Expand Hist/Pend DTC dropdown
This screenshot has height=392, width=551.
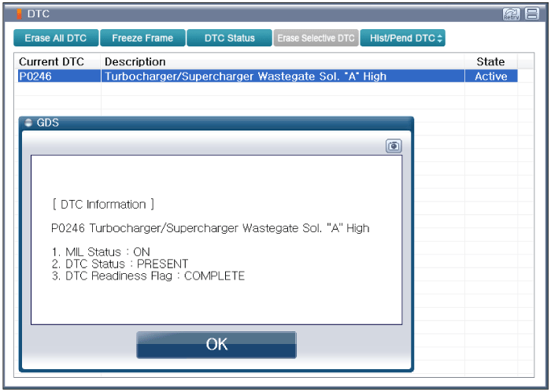point(403,38)
